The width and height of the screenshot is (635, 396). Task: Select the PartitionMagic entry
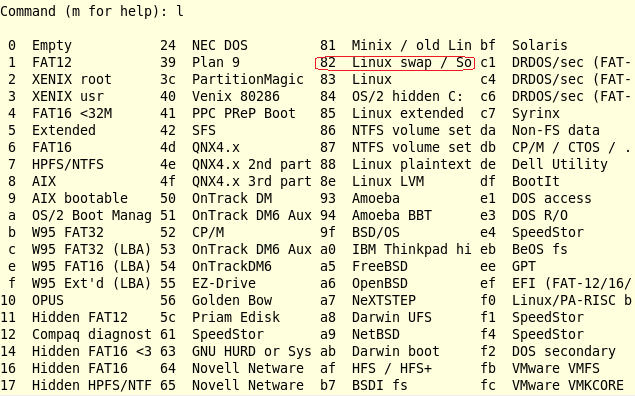click(x=232, y=79)
